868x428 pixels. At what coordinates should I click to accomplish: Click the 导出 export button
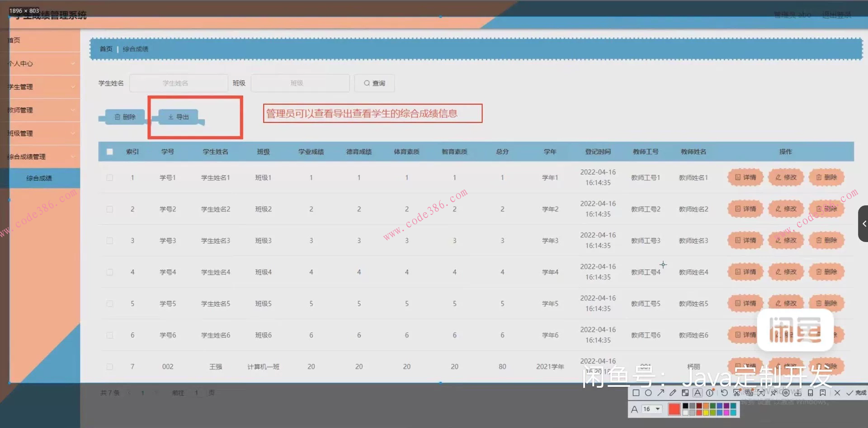tap(178, 117)
